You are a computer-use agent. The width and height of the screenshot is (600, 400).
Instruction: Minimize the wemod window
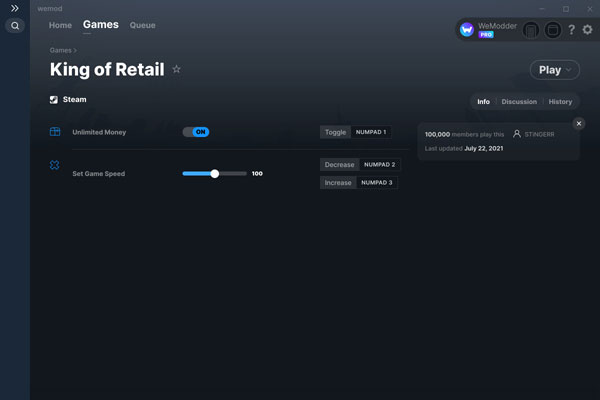(542, 9)
